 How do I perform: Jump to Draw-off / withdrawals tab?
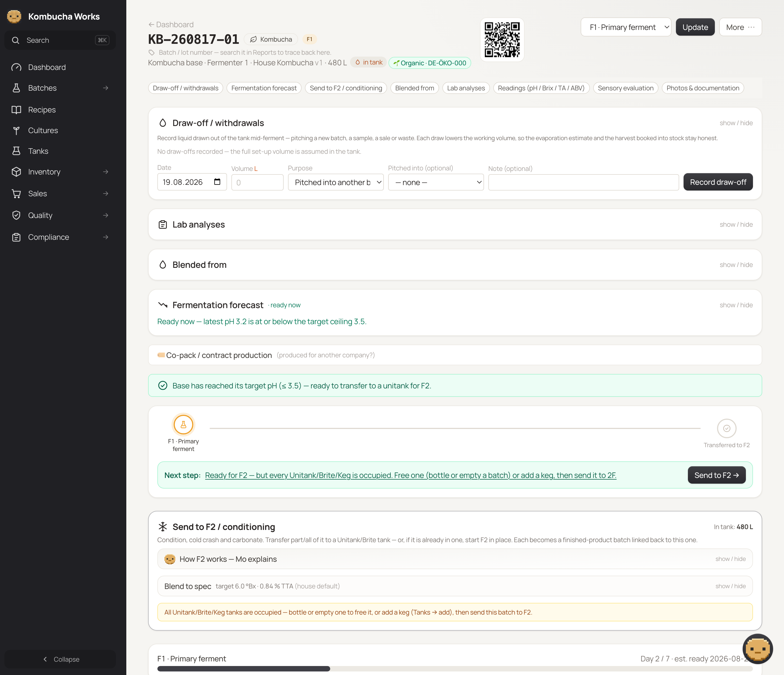(186, 88)
